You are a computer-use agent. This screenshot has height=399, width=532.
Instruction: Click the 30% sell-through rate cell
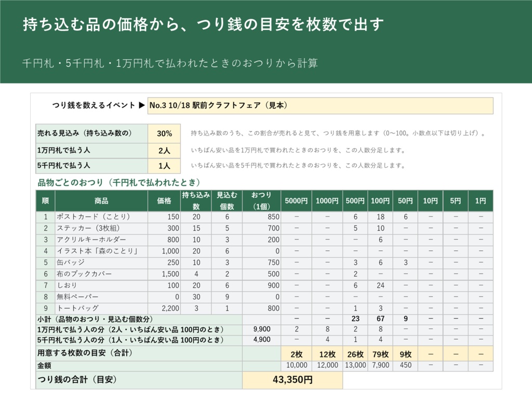click(x=164, y=134)
